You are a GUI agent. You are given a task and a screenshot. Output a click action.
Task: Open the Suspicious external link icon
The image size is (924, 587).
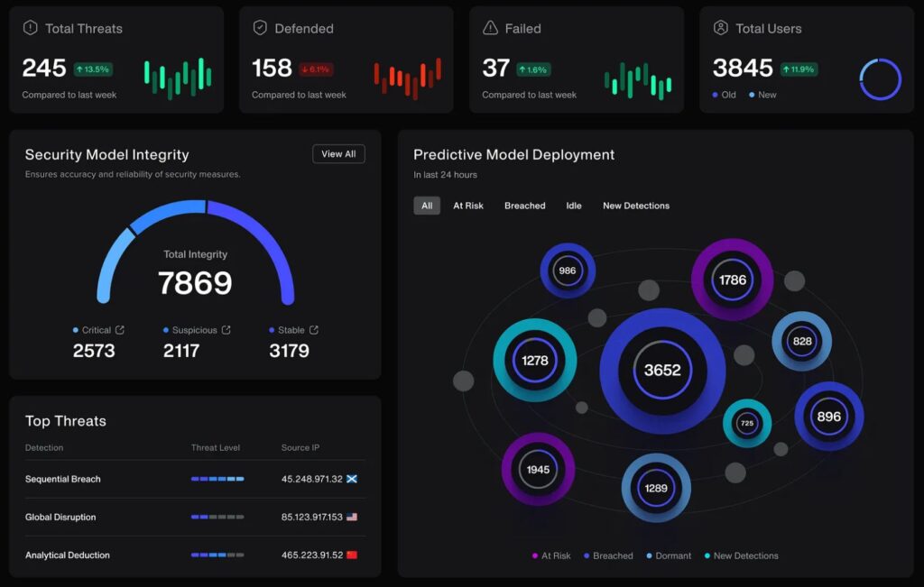(226, 330)
